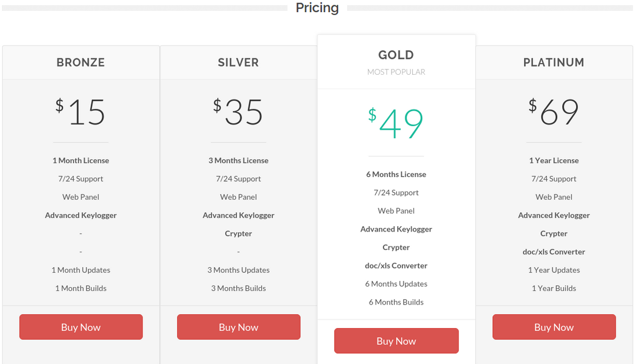This screenshot has height=364, width=637.
Task: Click Buy Now under the Silver plan
Action: click(239, 327)
